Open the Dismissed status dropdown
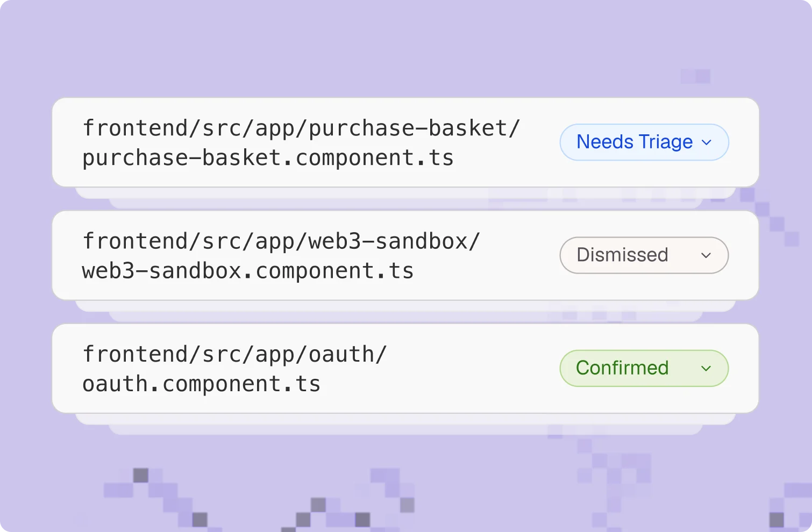 644,255
